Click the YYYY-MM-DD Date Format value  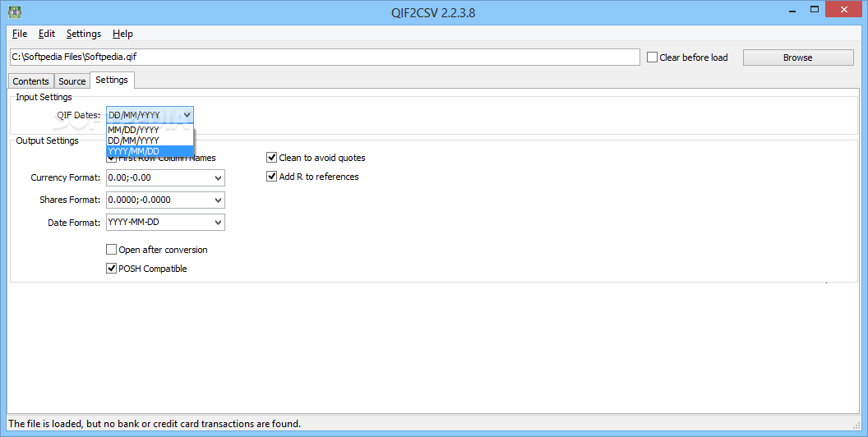[x=133, y=222]
